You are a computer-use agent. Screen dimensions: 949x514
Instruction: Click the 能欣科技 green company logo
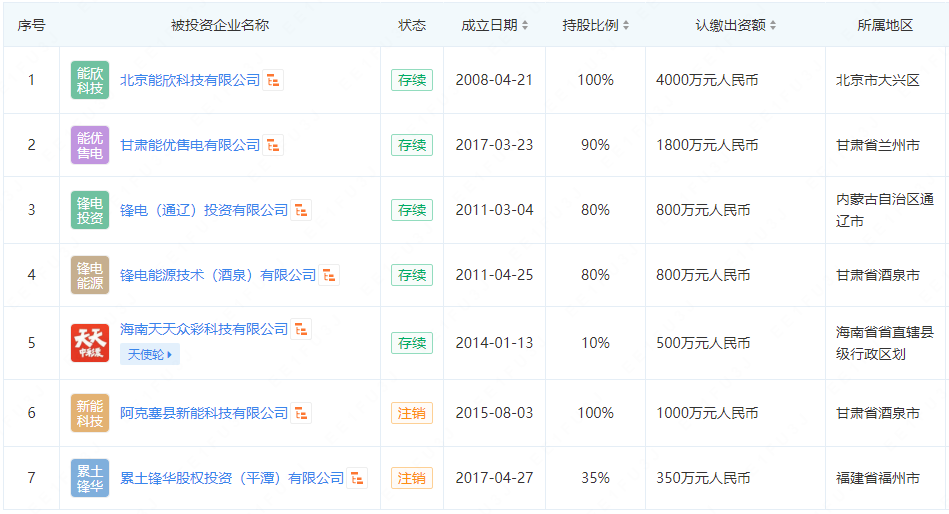pyautogui.click(x=90, y=80)
